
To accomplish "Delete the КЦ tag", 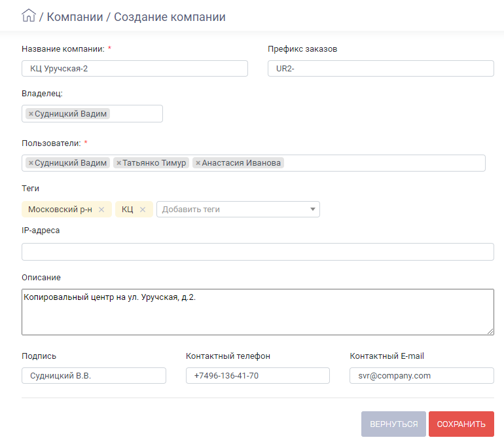I will [143, 210].
